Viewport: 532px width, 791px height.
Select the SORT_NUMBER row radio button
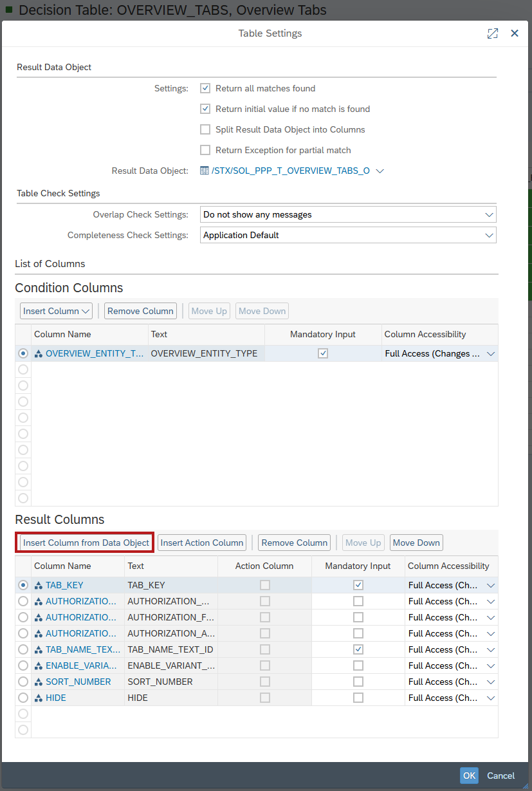23,682
